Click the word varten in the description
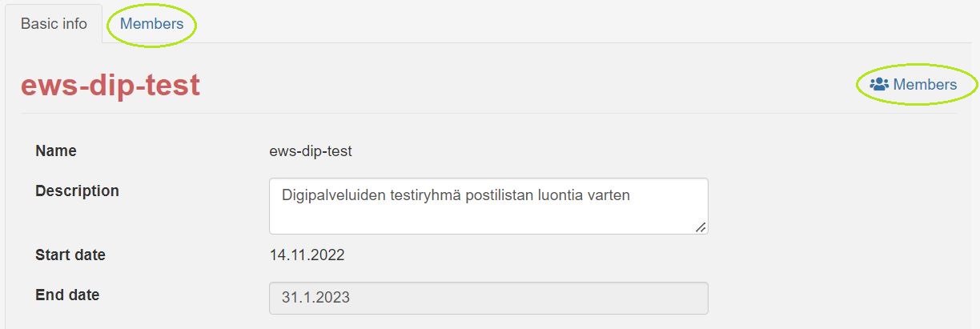980x329 pixels. coord(610,195)
